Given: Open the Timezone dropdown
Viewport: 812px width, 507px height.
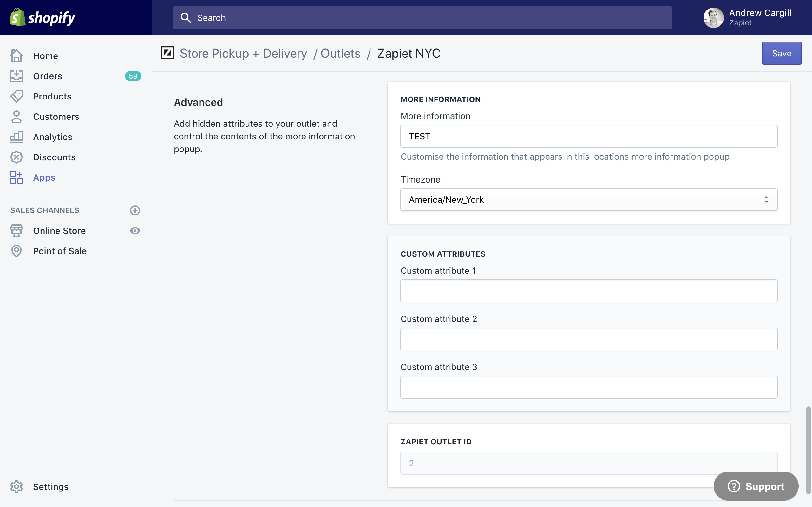Looking at the screenshot, I should (x=588, y=200).
